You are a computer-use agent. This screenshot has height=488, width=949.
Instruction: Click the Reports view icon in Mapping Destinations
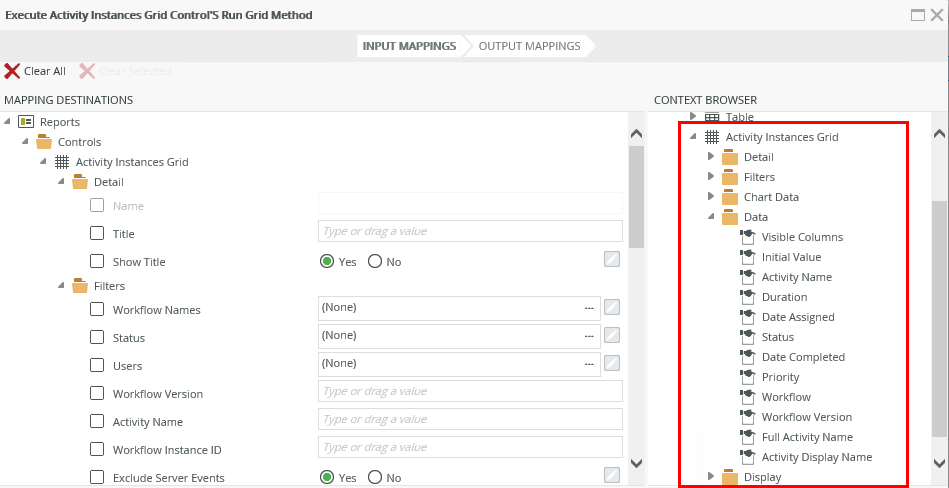26,122
